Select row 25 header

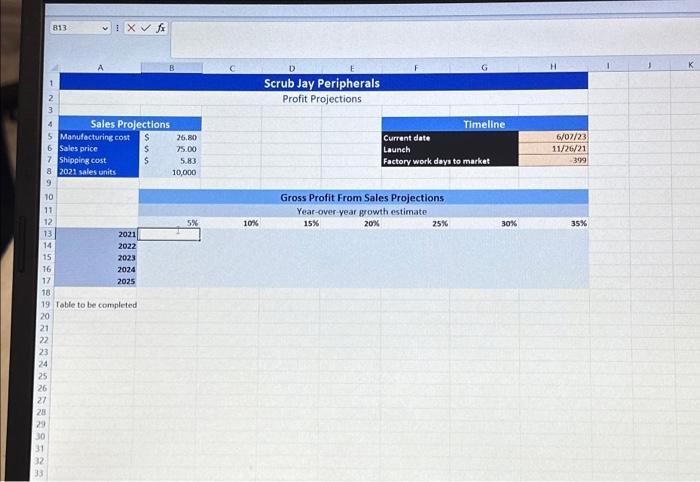pyautogui.click(x=42, y=376)
